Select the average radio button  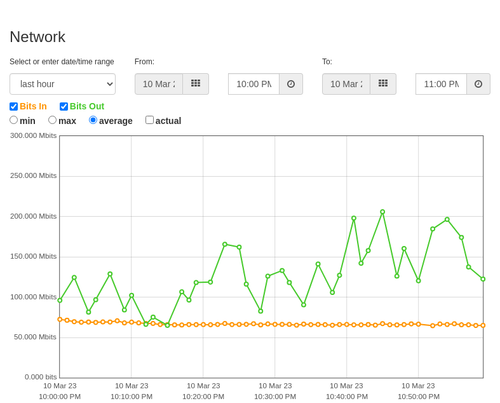point(93,120)
